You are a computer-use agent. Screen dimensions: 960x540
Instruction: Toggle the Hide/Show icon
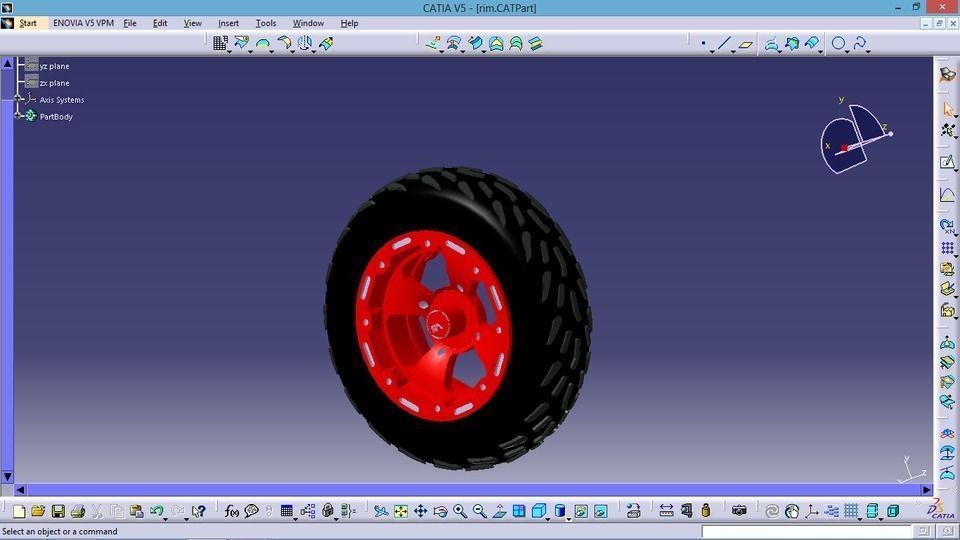tap(581, 511)
